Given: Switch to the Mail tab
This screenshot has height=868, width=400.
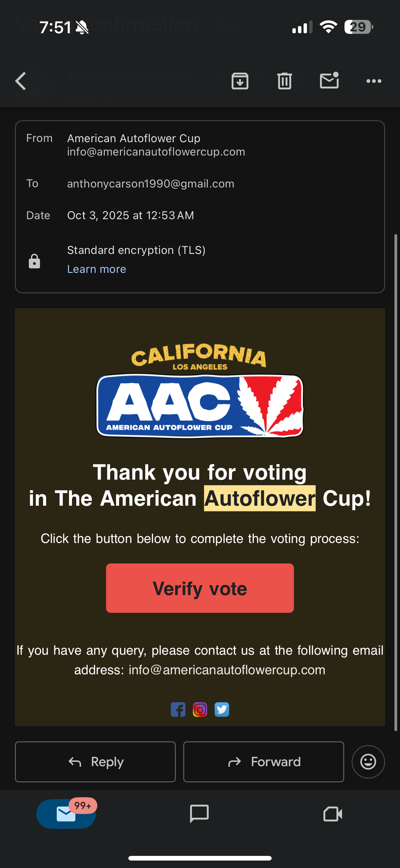Looking at the screenshot, I should (66, 814).
